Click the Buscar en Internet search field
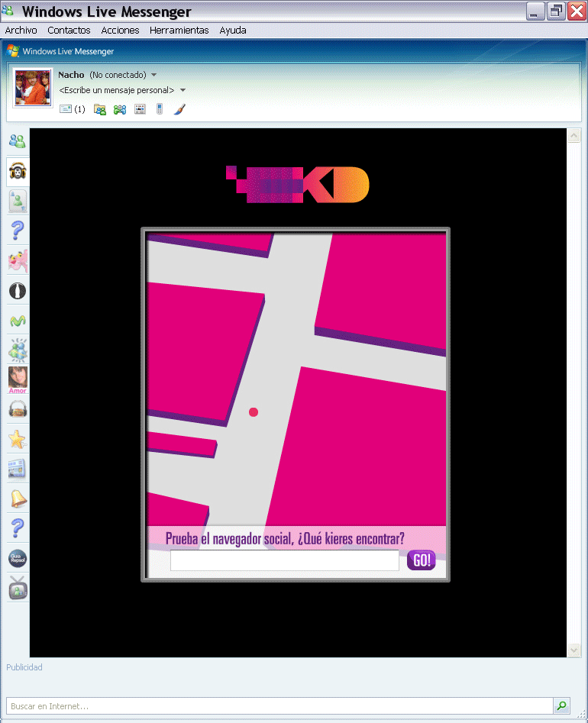 click(x=279, y=706)
